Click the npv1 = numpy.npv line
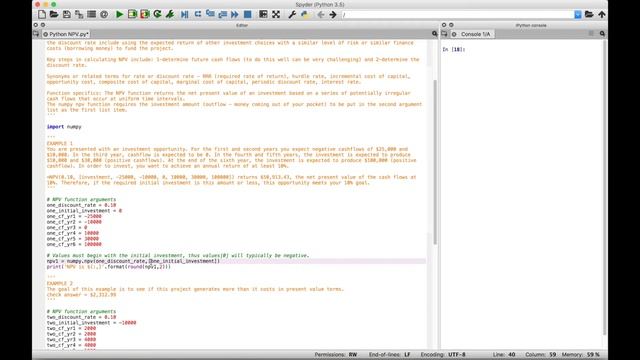The image size is (640, 360). coord(133,261)
